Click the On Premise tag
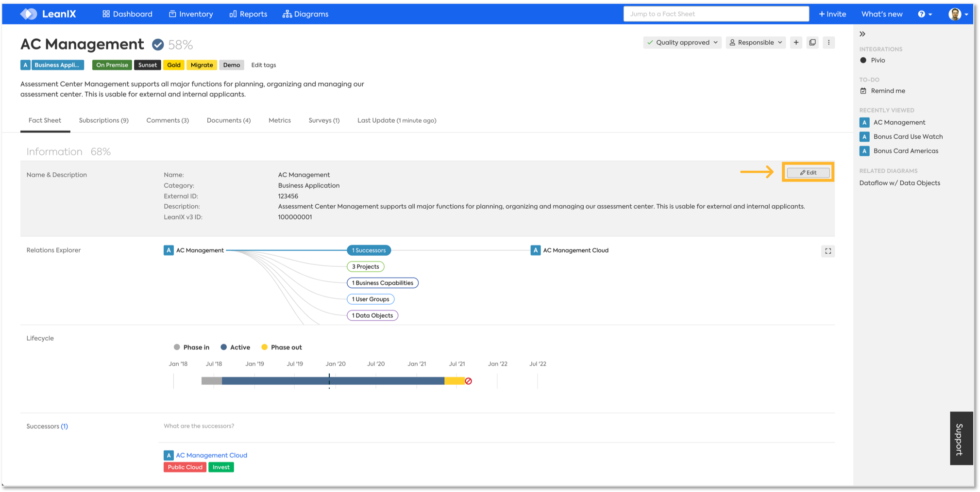The image size is (980, 492). (x=112, y=65)
